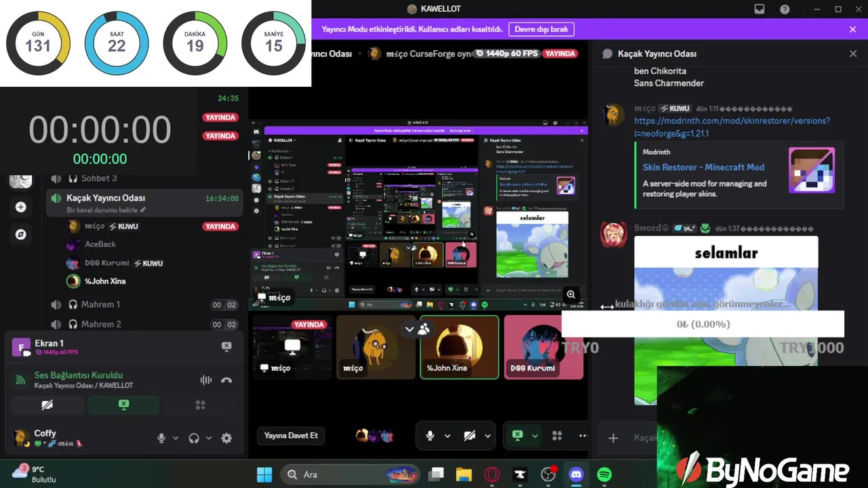Open activities icon in stream control bar
The height and width of the screenshot is (488, 868).
557,436
